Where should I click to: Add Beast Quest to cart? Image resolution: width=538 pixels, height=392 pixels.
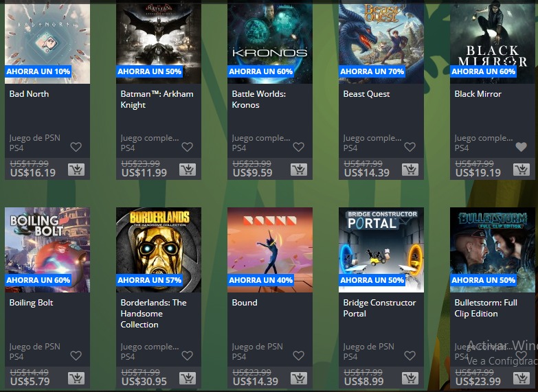[410, 170]
